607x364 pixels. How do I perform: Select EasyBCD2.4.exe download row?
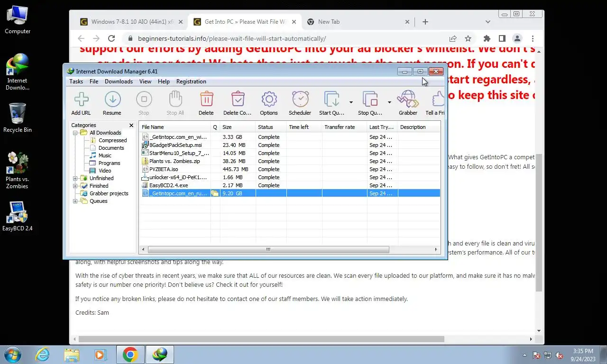pyautogui.click(x=290, y=185)
